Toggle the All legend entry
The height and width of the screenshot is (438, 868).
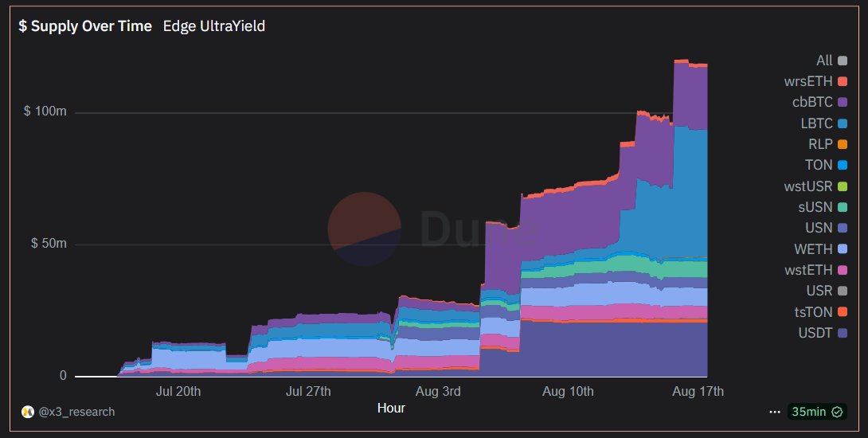tap(831, 61)
